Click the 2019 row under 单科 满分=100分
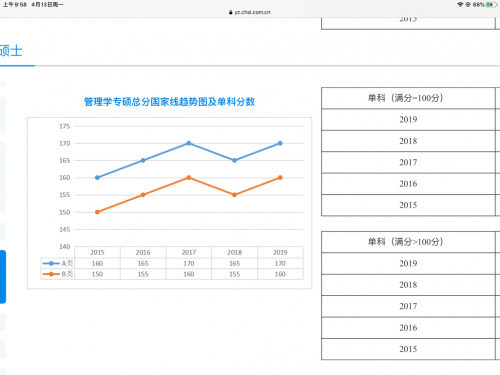This screenshot has height=375, width=500. pyautogui.click(x=408, y=119)
